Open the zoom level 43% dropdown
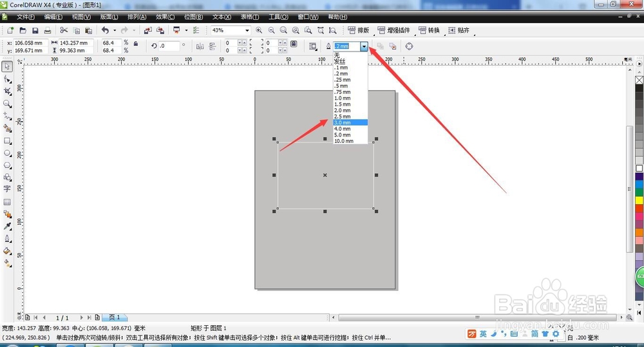644x347 pixels. pos(247,30)
